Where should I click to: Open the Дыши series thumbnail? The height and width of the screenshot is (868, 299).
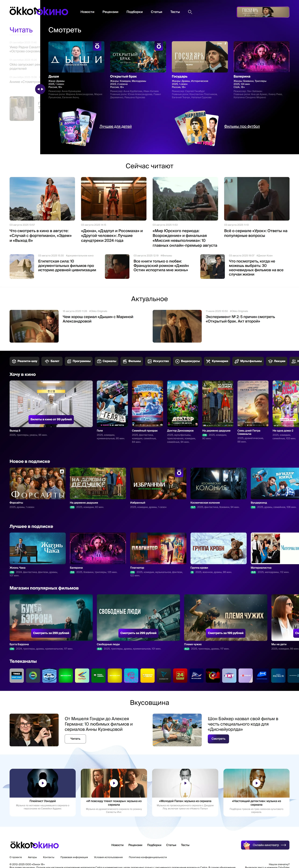pos(76,57)
